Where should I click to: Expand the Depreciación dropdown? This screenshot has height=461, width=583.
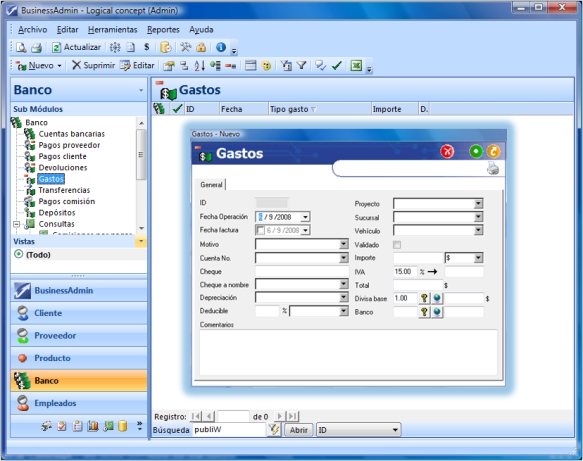coord(344,297)
